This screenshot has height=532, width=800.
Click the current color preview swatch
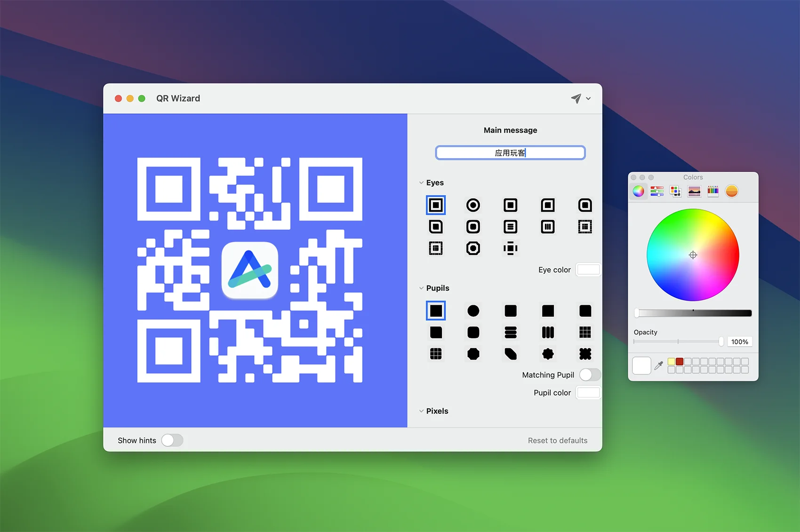641,365
